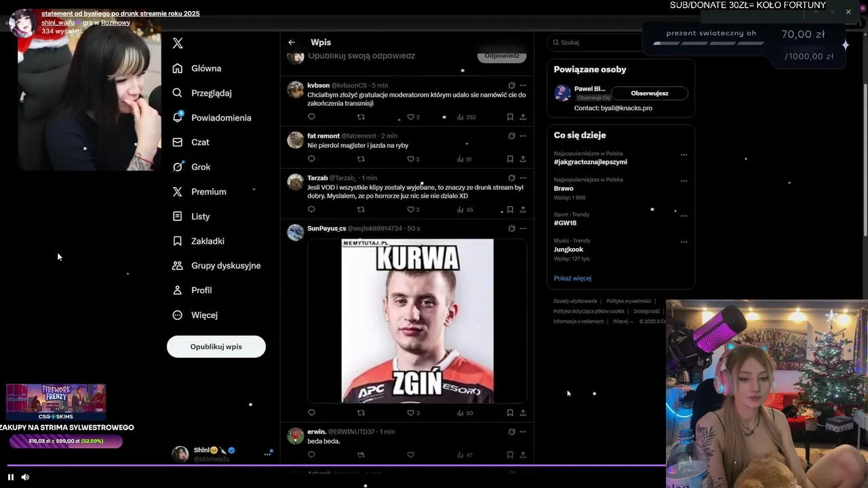Open Przeglądaj search page

pyautogui.click(x=201, y=93)
